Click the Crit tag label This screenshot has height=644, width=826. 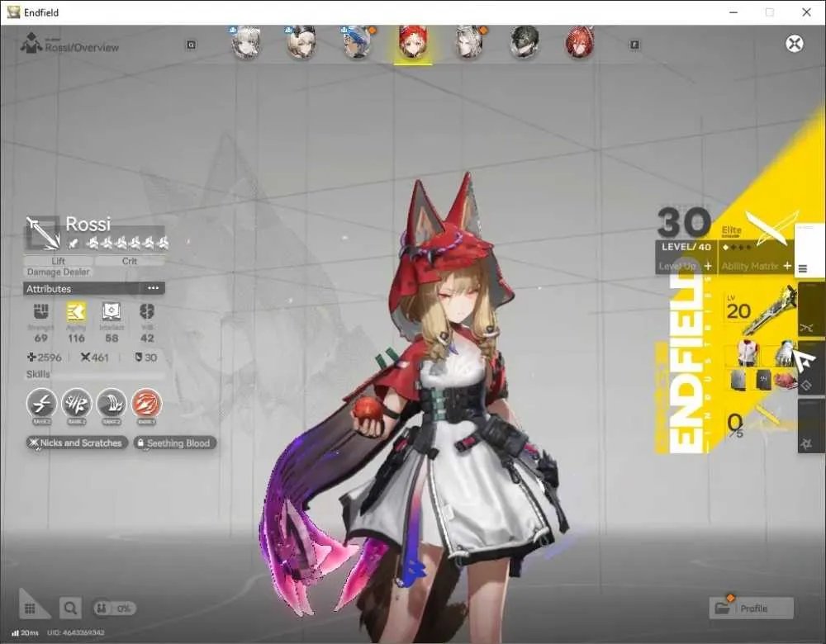coord(130,261)
